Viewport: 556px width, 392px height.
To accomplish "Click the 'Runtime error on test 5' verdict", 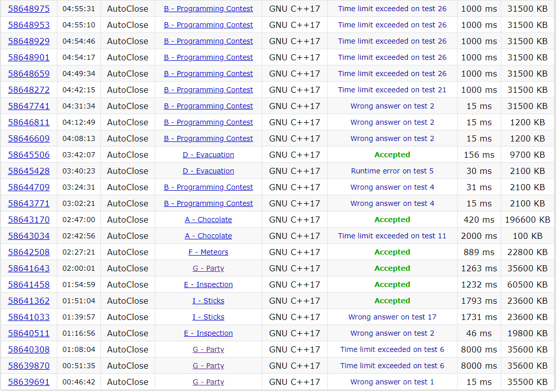I will coord(392,171).
